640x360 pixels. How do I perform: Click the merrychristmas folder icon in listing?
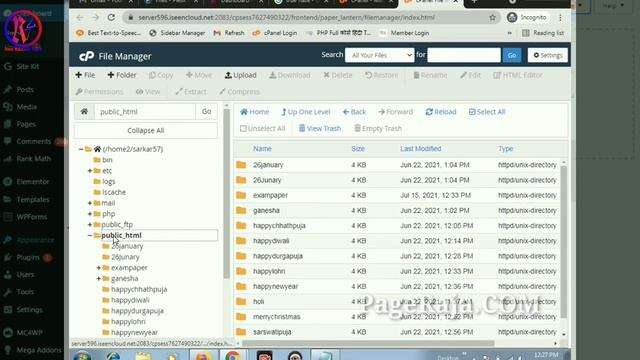241,317
